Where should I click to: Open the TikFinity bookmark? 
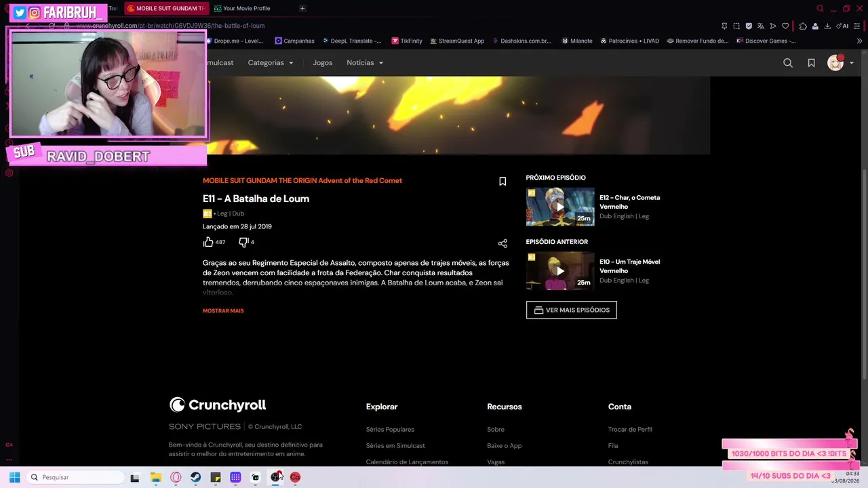pos(407,41)
